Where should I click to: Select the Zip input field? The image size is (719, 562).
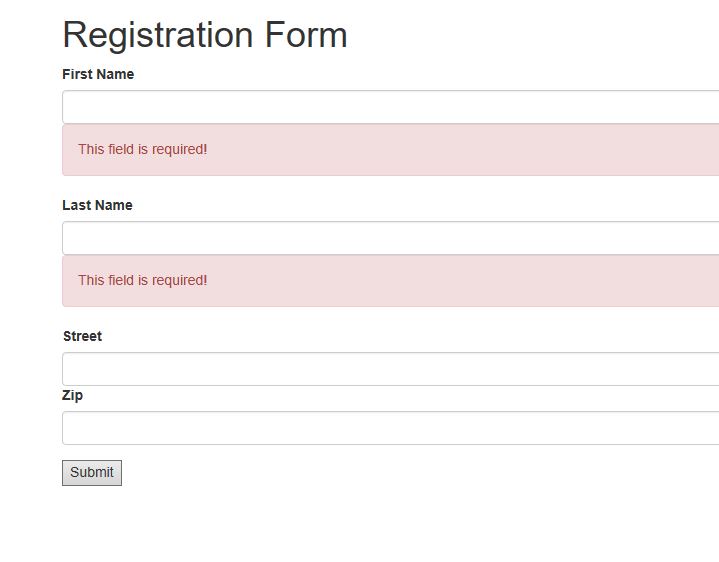coord(390,428)
